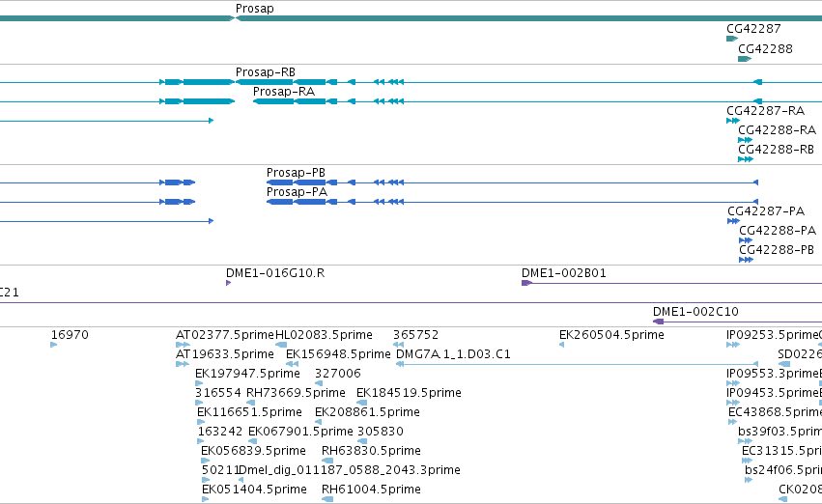Click the EK260504.5prime EST label
The width and height of the screenshot is (822, 504).
(611, 335)
